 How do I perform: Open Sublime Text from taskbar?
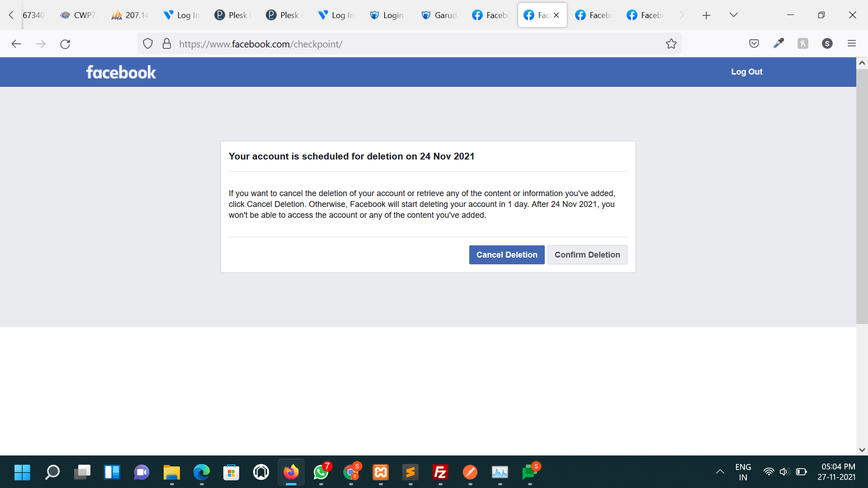(x=410, y=473)
